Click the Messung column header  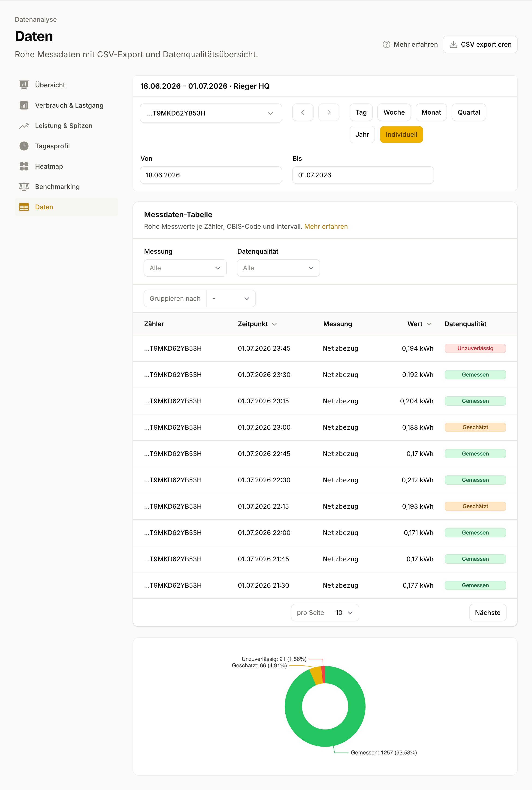tap(338, 324)
